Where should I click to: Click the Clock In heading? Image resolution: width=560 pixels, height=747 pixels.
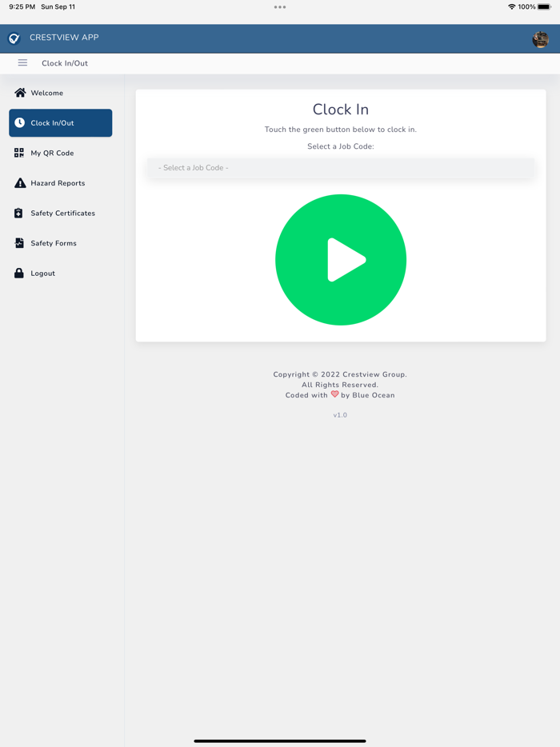pyautogui.click(x=341, y=110)
